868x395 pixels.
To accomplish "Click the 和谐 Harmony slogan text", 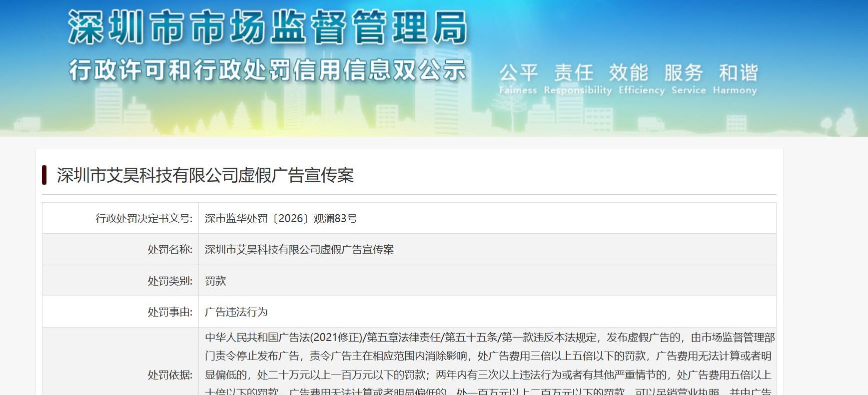I will point(735,79).
